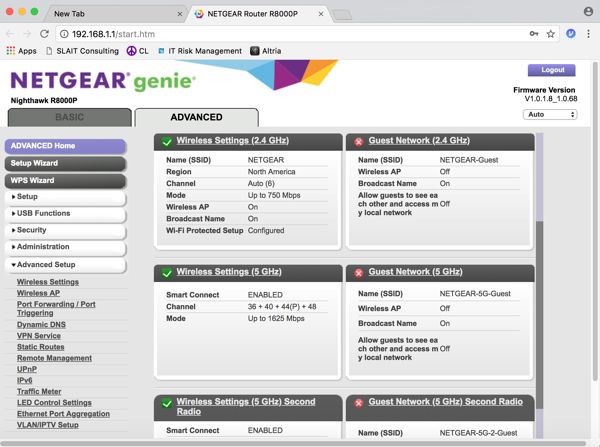Open IPv6 settings
Viewport: 600px width, 447px height.
point(24,380)
